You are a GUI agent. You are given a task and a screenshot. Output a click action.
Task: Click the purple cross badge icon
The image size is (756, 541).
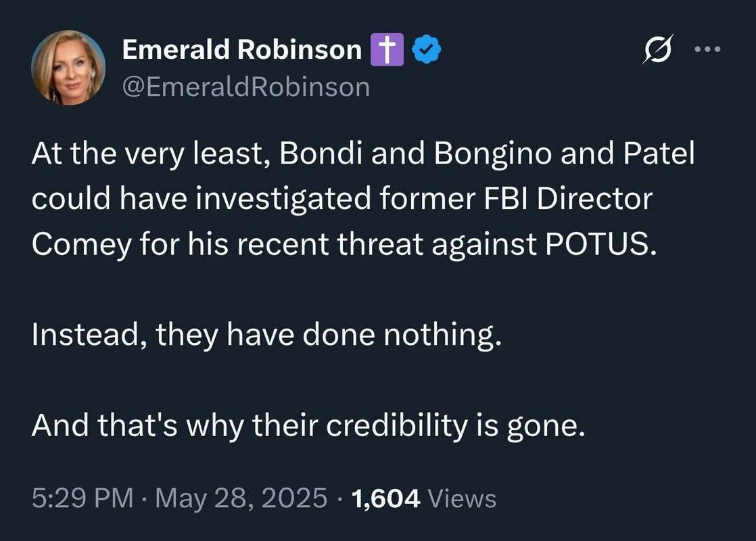click(387, 50)
